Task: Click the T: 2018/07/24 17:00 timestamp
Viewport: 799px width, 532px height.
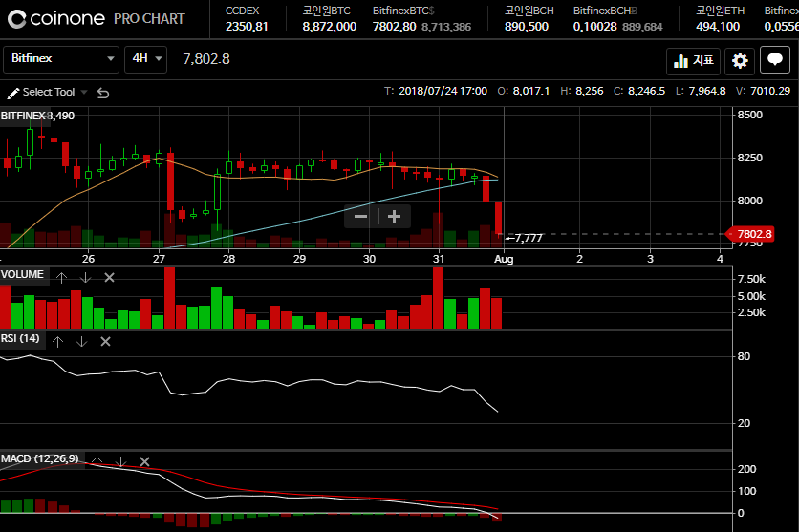Action: tap(436, 91)
